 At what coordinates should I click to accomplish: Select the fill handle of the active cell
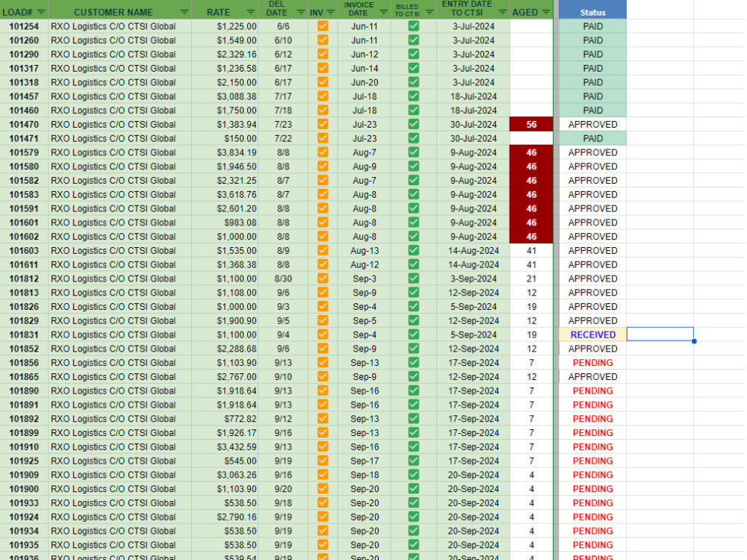[694, 341]
